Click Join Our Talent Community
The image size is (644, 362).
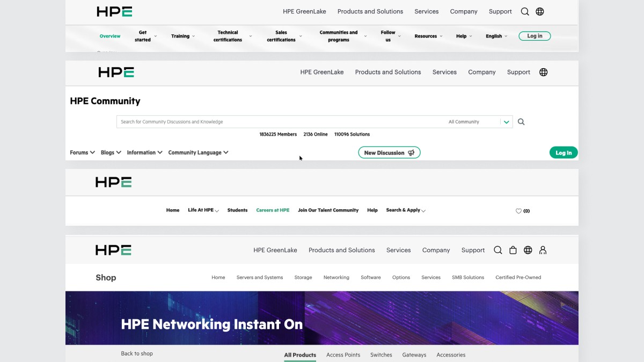328,210
